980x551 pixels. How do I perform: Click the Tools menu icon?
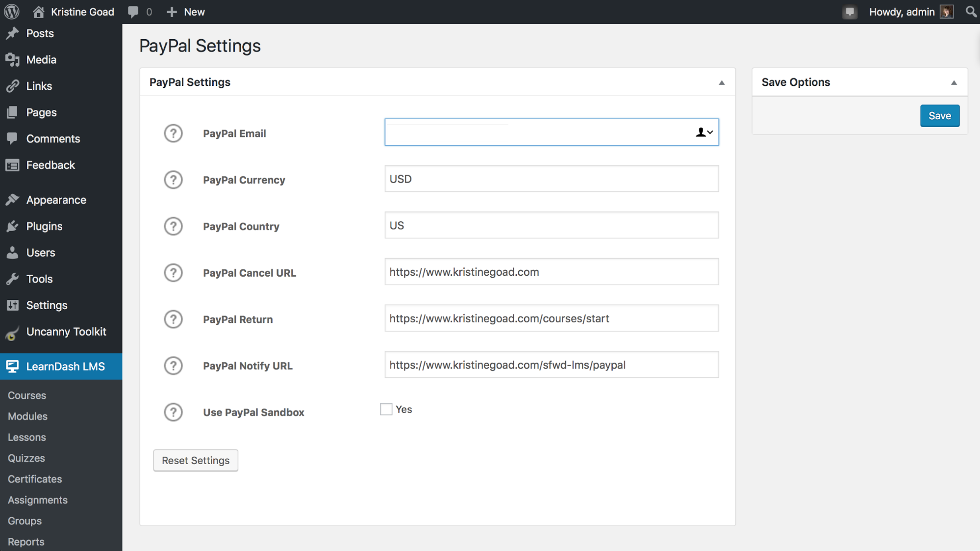tap(13, 279)
